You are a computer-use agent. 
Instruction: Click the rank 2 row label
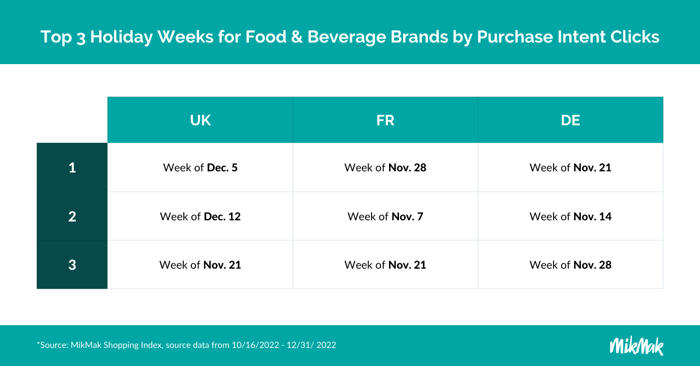[x=72, y=216]
